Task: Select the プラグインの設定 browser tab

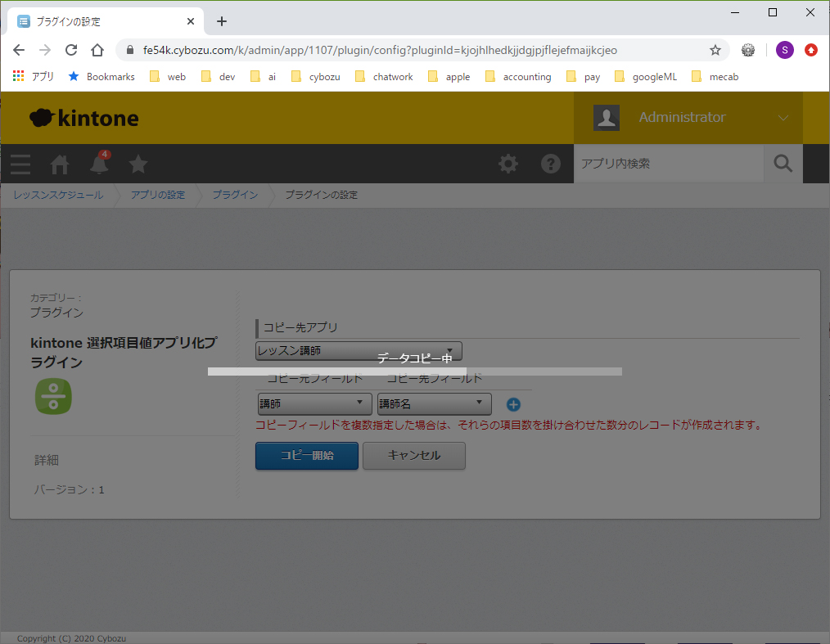Action: (106, 22)
